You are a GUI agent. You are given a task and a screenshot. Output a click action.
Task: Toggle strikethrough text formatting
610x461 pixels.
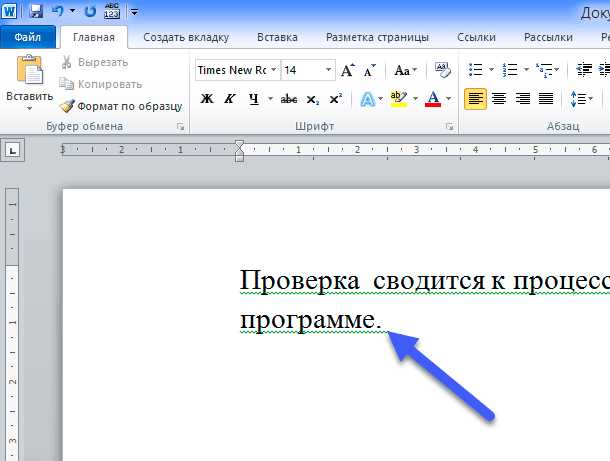point(289,99)
